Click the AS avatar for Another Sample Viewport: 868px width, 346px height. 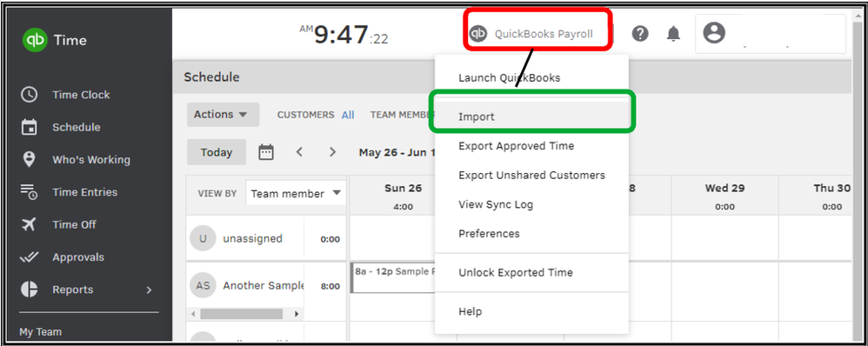pyautogui.click(x=203, y=286)
